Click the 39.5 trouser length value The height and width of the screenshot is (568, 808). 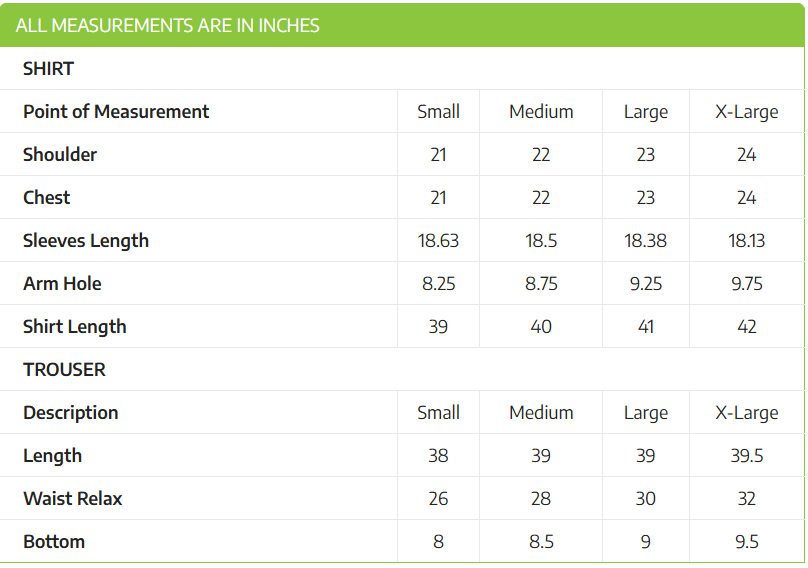747,456
